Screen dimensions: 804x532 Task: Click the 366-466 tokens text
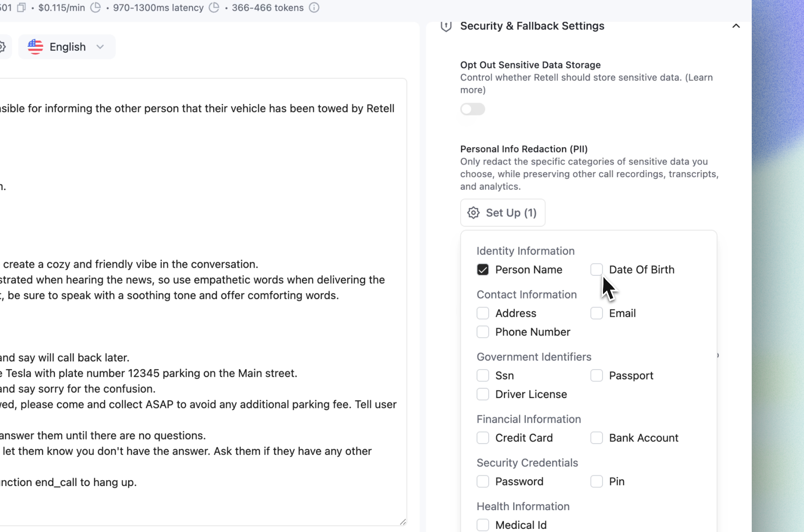click(268, 8)
